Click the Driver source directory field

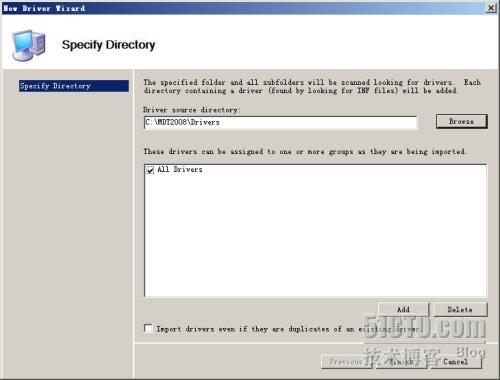click(x=280, y=122)
